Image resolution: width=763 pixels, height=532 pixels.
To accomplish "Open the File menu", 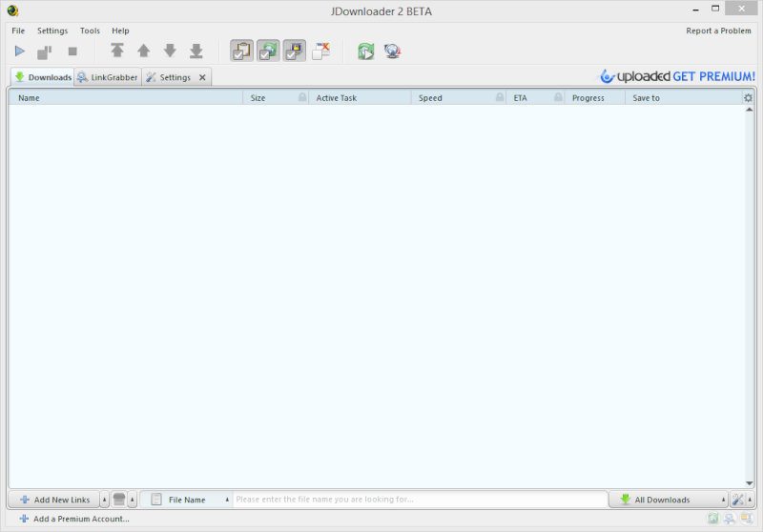I will coord(18,31).
